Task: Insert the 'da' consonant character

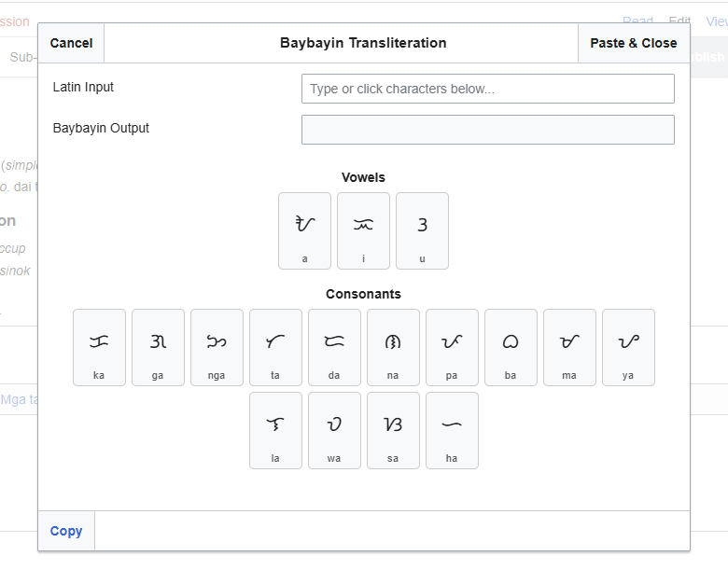Action: coord(334,347)
